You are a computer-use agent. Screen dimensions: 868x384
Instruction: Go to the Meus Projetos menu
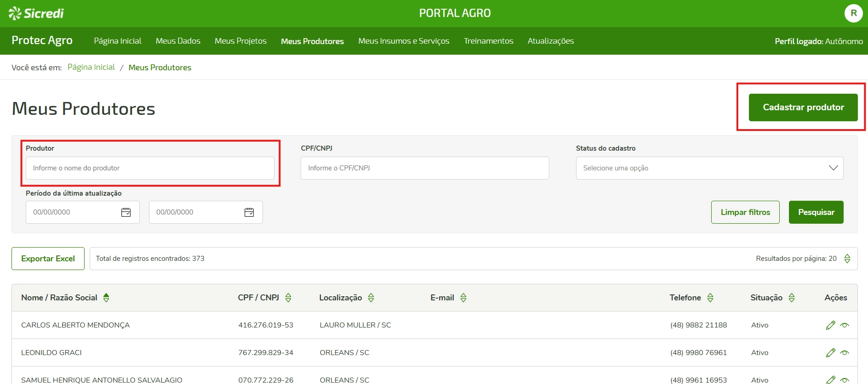point(240,41)
